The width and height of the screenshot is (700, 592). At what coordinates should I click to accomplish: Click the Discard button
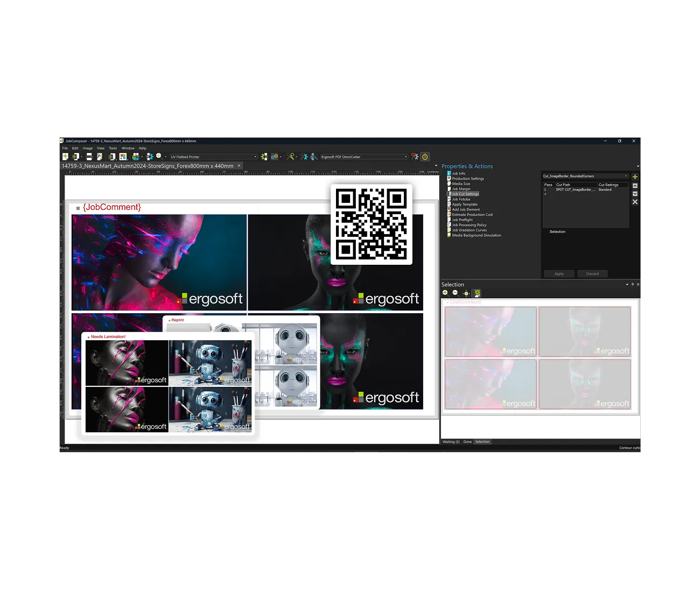pyautogui.click(x=592, y=274)
